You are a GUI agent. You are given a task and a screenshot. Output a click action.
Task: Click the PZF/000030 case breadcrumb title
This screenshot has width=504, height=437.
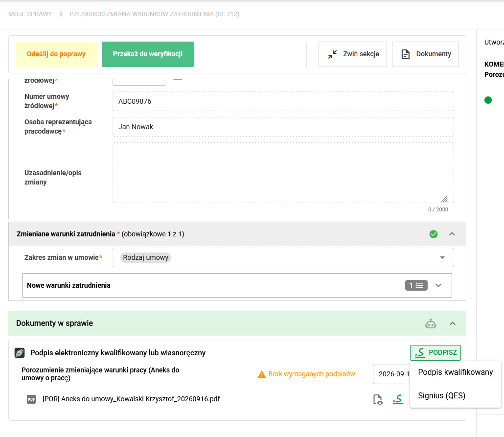click(x=154, y=14)
